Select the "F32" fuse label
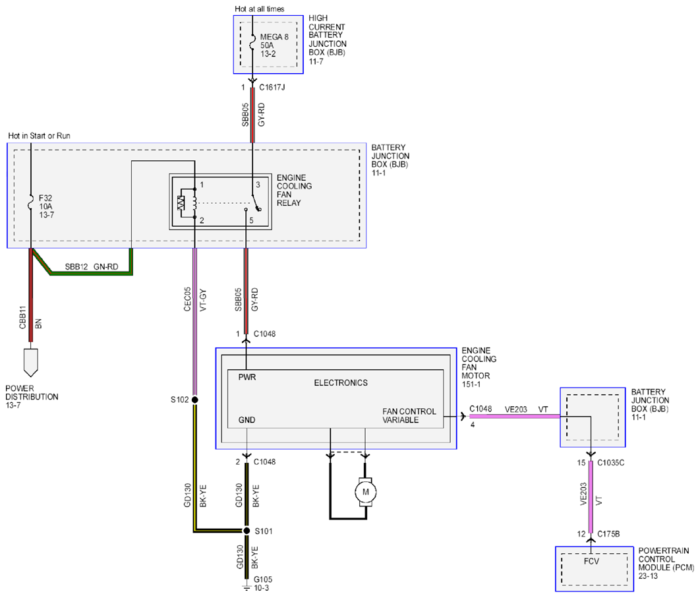700x598 pixels. (45, 198)
